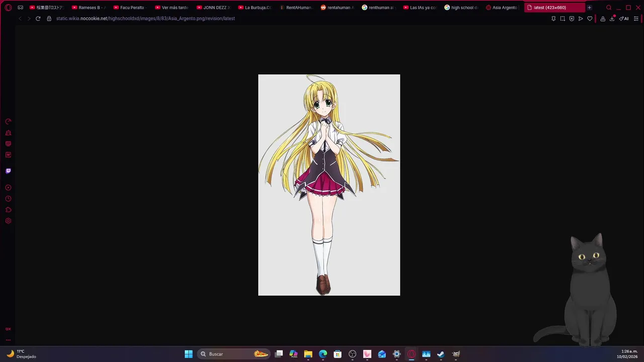This screenshot has height=362, width=644.
Task: Open Windows Settings gear on taskbar
Action: [x=396, y=354]
